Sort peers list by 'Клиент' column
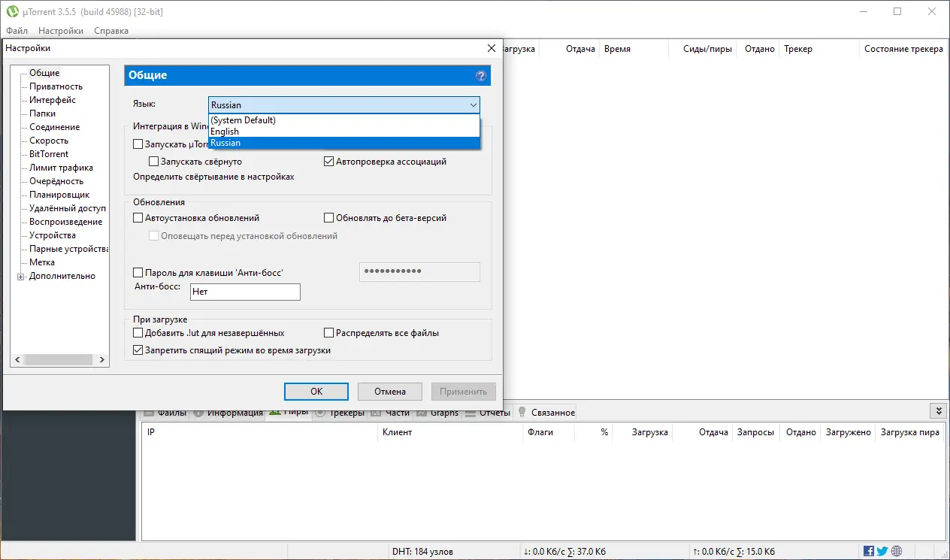The image size is (950, 560). pos(449,432)
